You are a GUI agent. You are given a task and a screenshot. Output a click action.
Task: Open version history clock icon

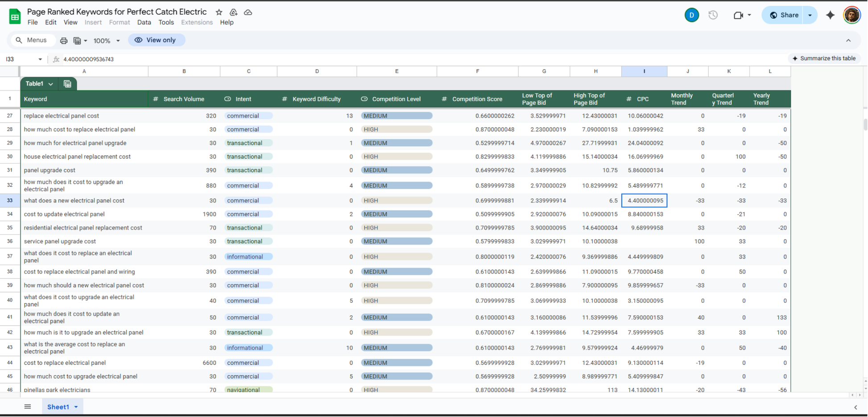click(713, 15)
